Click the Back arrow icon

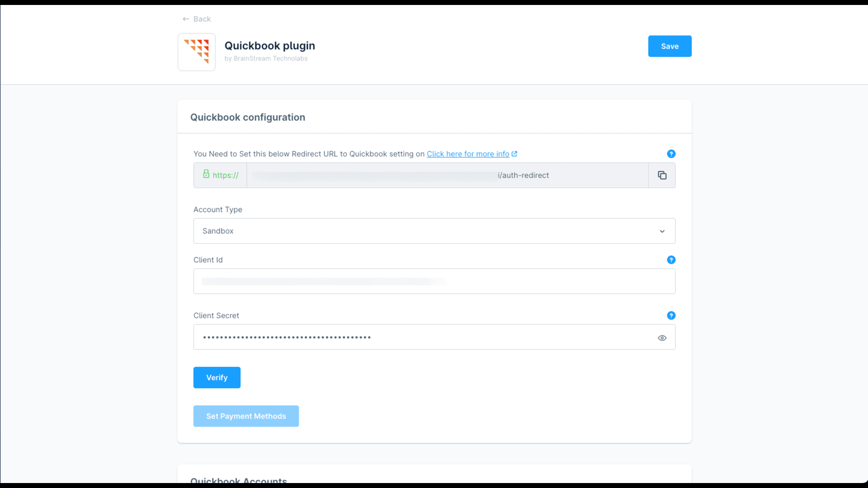click(x=186, y=19)
